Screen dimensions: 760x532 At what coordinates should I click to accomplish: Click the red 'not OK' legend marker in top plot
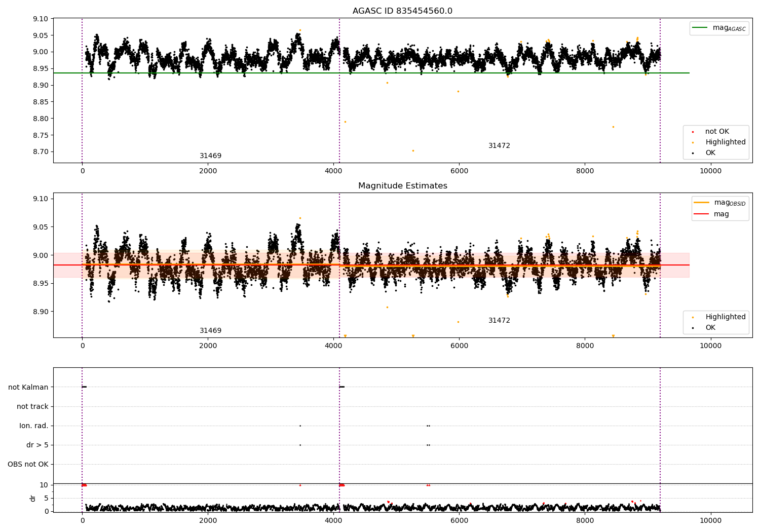pyautogui.click(x=693, y=132)
